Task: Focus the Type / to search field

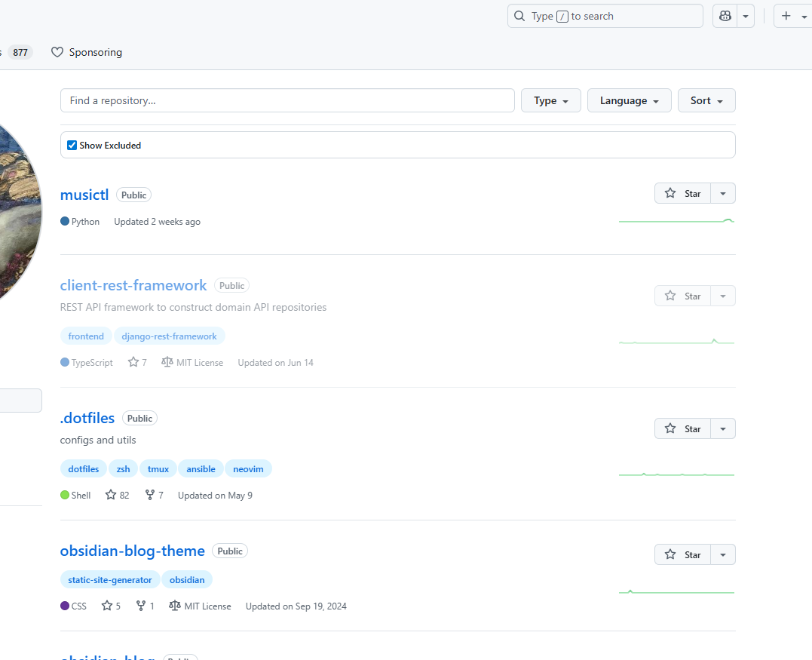Action: tap(605, 16)
